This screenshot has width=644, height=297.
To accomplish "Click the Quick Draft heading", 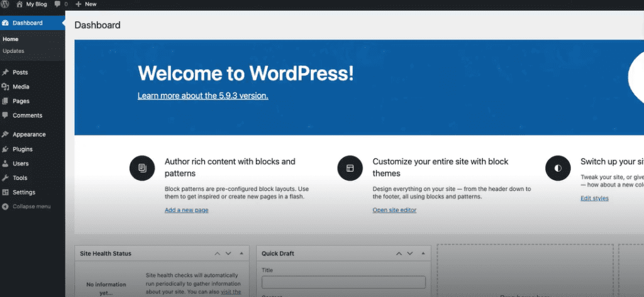I will click(x=277, y=254).
